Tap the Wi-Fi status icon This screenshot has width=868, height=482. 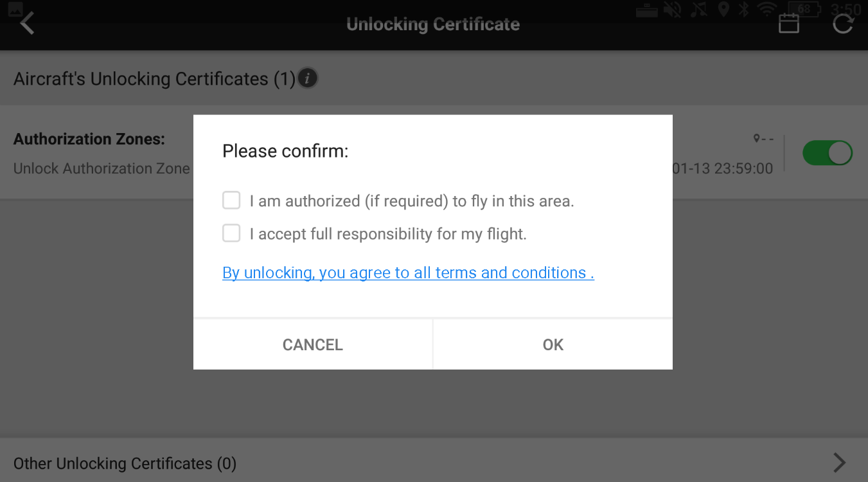pos(766,10)
